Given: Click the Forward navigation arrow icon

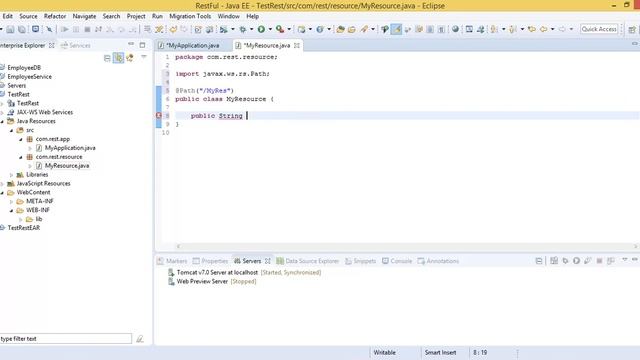Looking at the screenshot, I should point(562,29).
